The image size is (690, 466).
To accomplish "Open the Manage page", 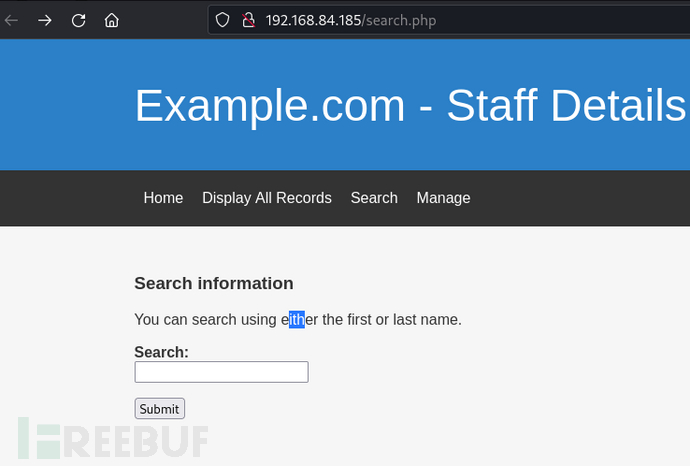I will pyautogui.click(x=443, y=198).
